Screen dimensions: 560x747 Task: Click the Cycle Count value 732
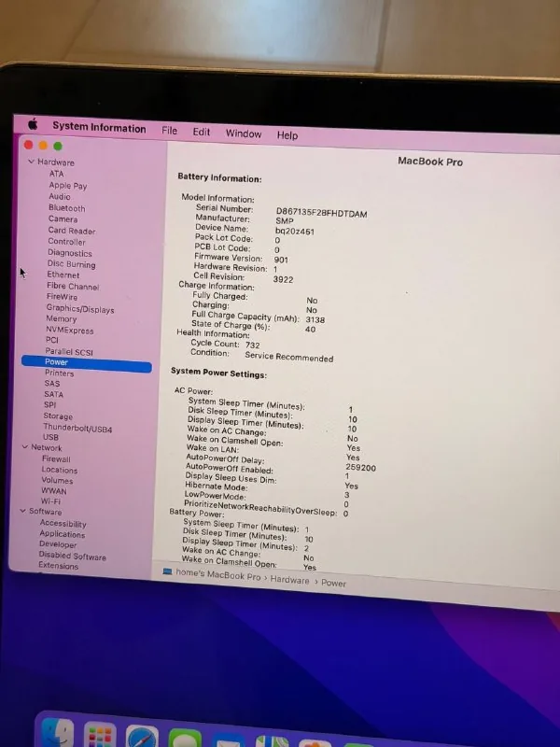pos(252,345)
